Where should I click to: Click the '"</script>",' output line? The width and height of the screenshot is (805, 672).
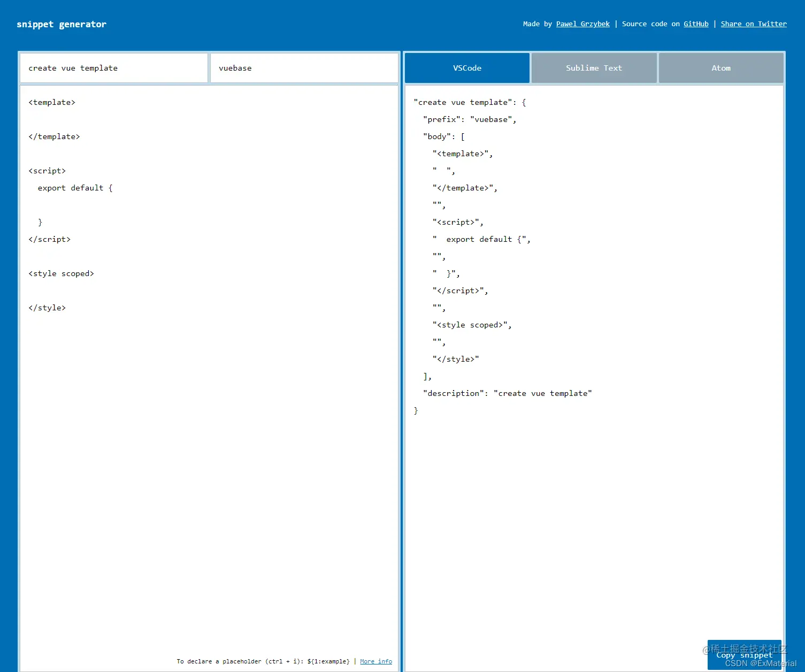[460, 291]
